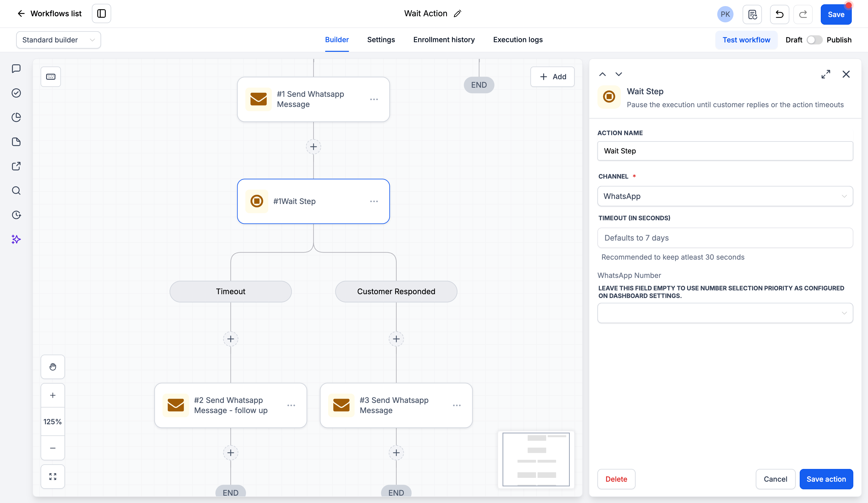
Task: Open the sidebar search icon
Action: pos(16,191)
